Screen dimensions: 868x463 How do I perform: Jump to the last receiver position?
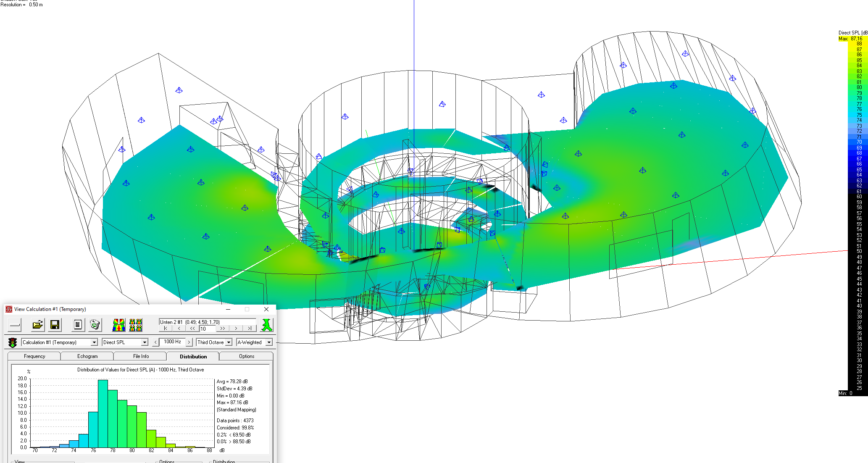[250, 329]
